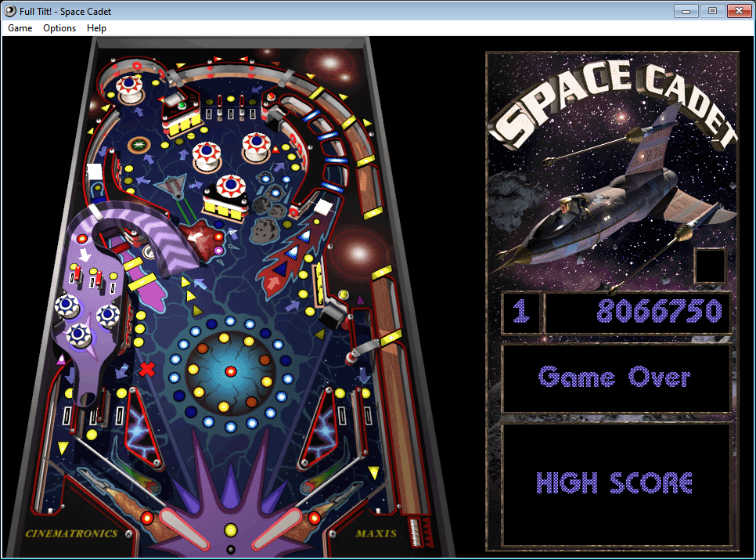
Task: Click the HIGH SCORE text
Action: (x=614, y=482)
